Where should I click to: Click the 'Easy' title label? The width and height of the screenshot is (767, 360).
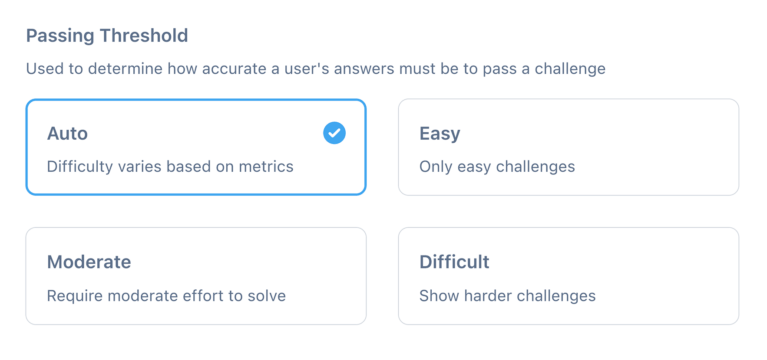coord(440,134)
